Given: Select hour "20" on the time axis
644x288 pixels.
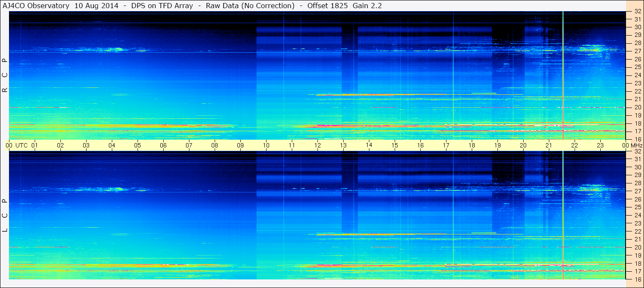Looking at the screenshot, I should point(523,145).
